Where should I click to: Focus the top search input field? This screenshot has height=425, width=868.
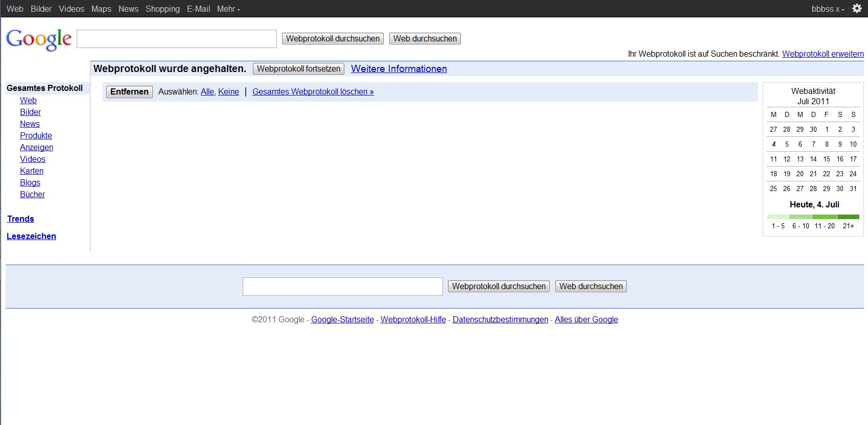[176, 39]
